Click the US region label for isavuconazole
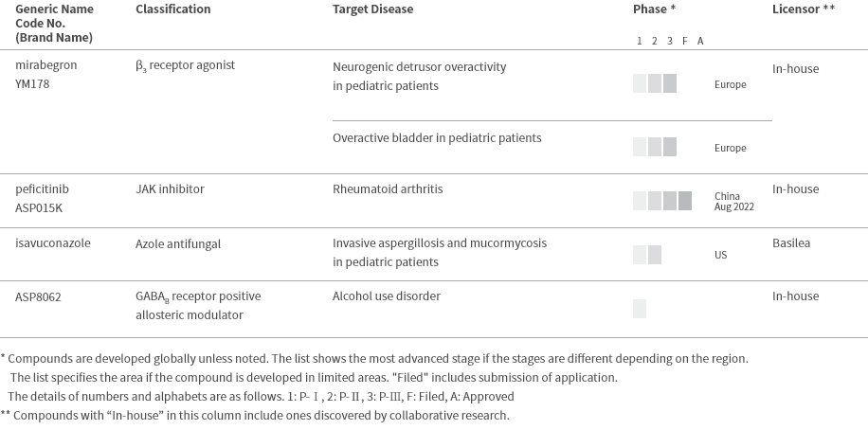 point(721,256)
